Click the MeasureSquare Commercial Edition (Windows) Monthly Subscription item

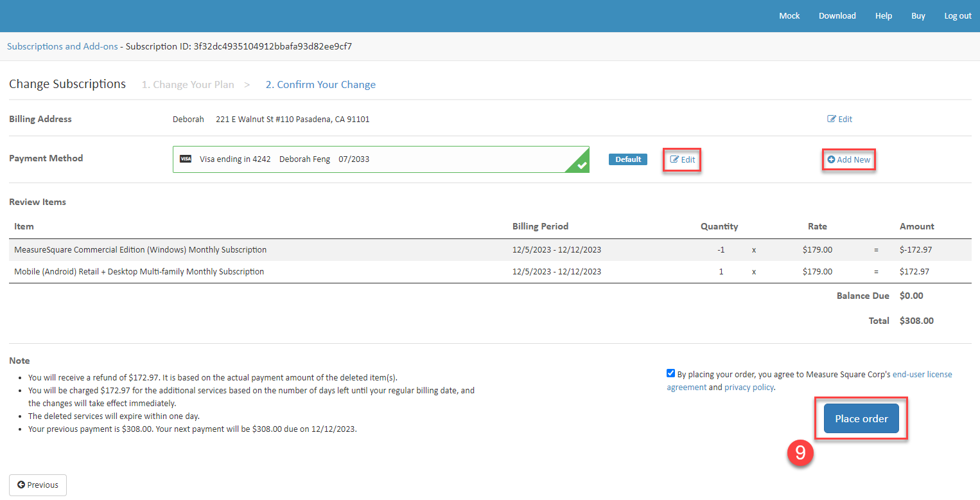click(141, 249)
